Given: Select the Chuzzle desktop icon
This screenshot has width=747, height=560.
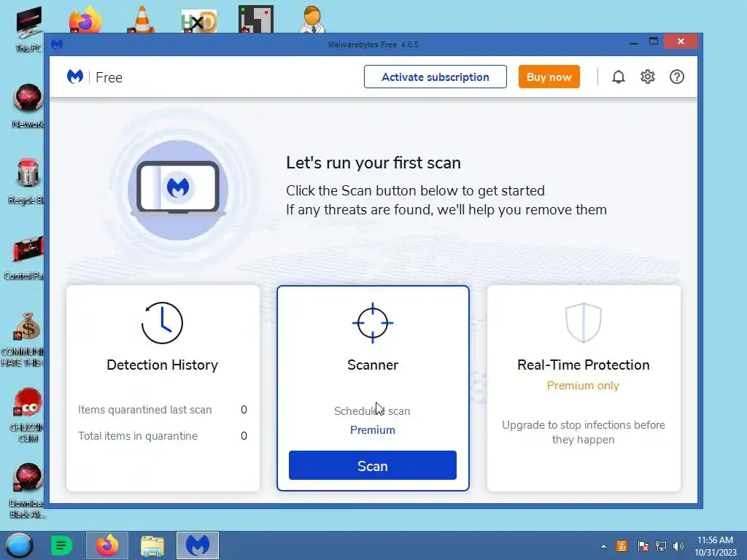Looking at the screenshot, I should (28, 415).
